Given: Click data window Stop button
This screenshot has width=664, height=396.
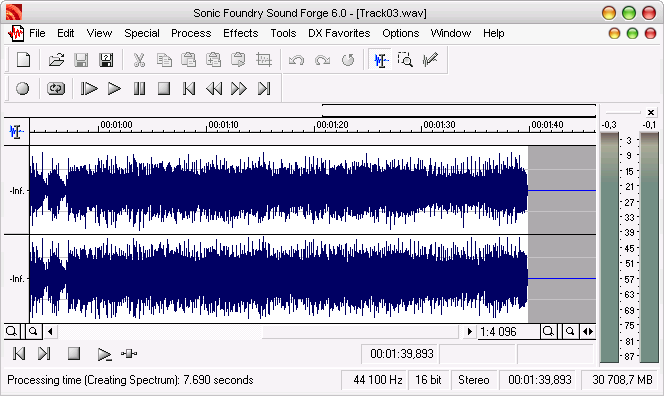Looking at the screenshot, I should click(x=74, y=353).
